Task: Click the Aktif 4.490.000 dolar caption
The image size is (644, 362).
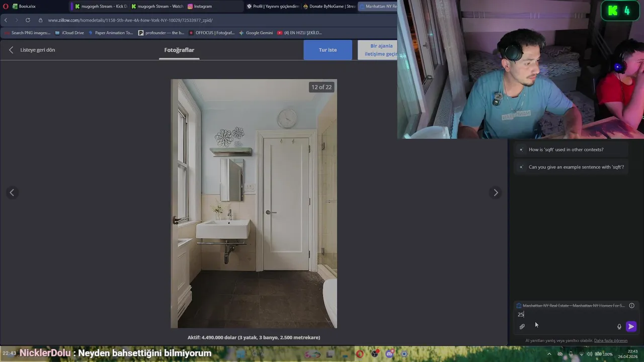Action: coord(254,337)
